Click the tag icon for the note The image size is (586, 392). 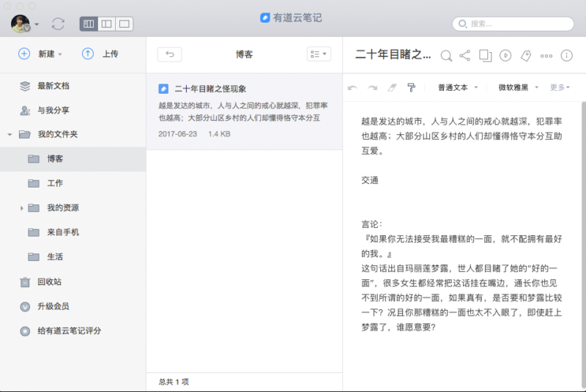pos(525,55)
